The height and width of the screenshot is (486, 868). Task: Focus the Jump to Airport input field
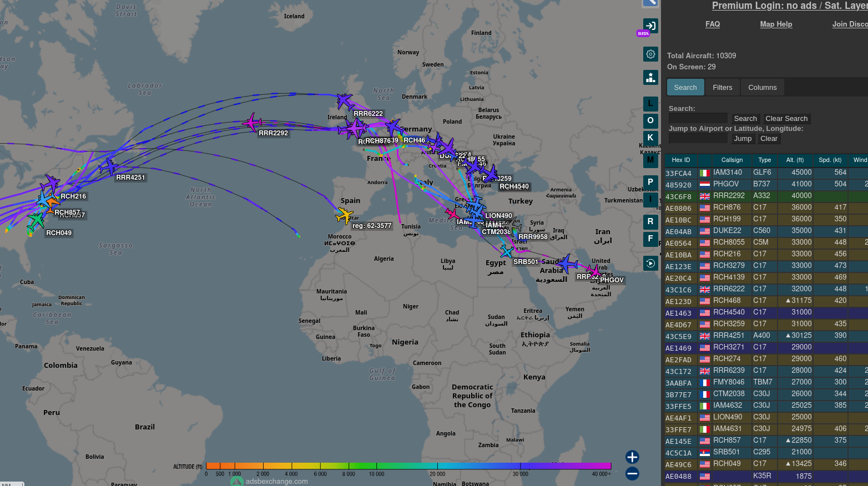click(x=698, y=138)
